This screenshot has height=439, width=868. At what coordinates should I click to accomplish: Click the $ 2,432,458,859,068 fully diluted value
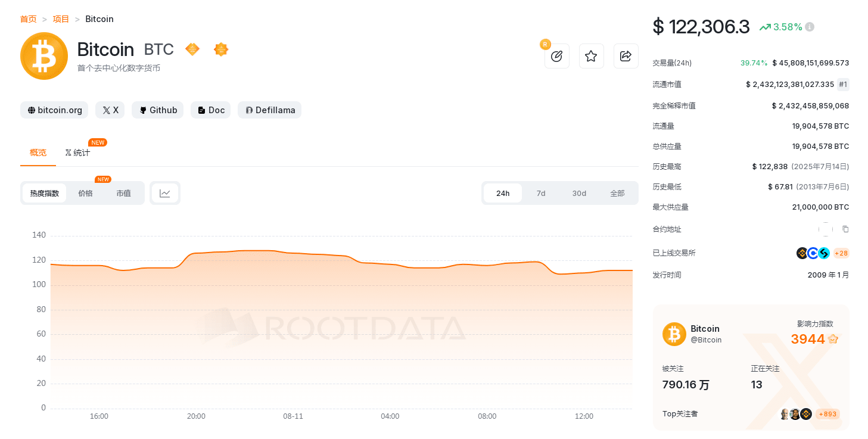pyautogui.click(x=810, y=106)
